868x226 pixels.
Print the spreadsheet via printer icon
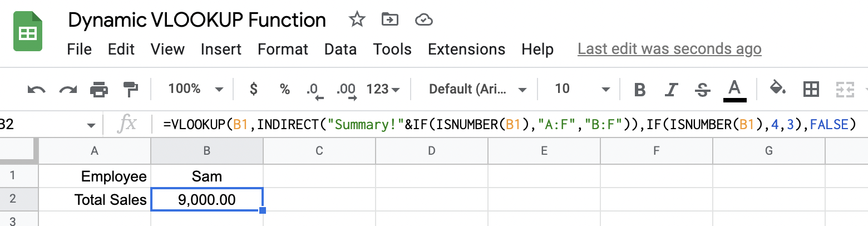pyautogui.click(x=99, y=89)
